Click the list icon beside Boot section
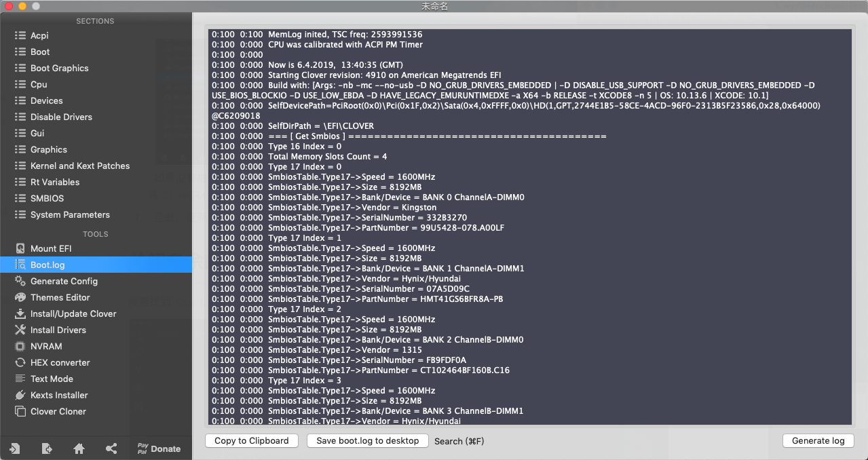The height and width of the screenshot is (460, 868). coord(20,52)
